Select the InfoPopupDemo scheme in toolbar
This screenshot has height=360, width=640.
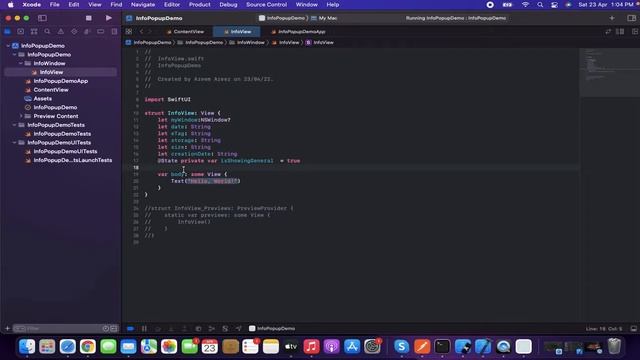pos(282,18)
